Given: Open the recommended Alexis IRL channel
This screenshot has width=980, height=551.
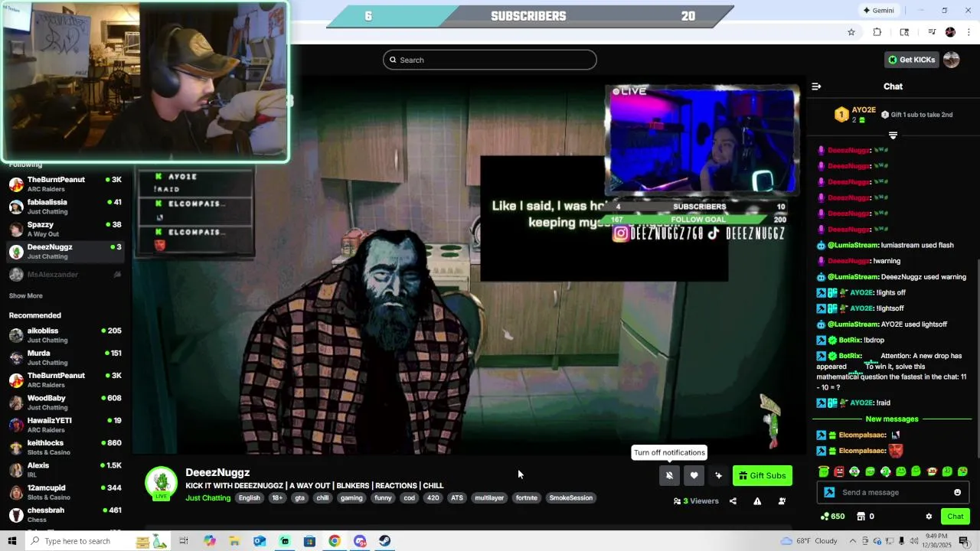Looking at the screenshot, I should click(x=65, y=470).
